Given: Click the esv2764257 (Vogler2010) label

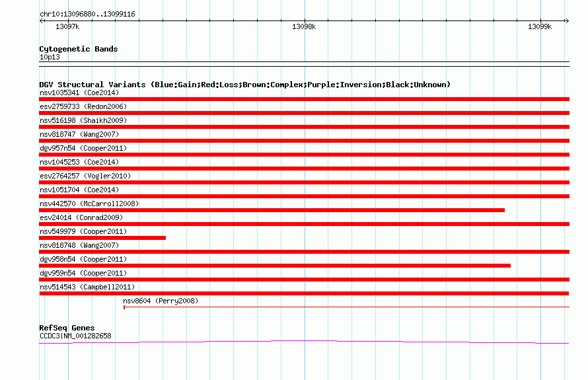Looking at the screenshot, I should 85,176.
